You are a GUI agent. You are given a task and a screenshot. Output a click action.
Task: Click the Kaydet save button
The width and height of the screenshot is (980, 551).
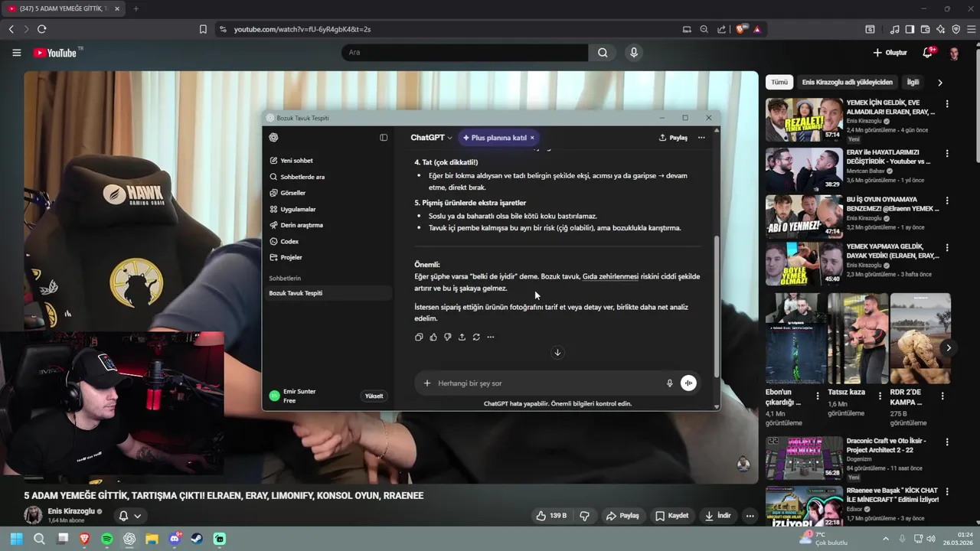click(671, 516)
